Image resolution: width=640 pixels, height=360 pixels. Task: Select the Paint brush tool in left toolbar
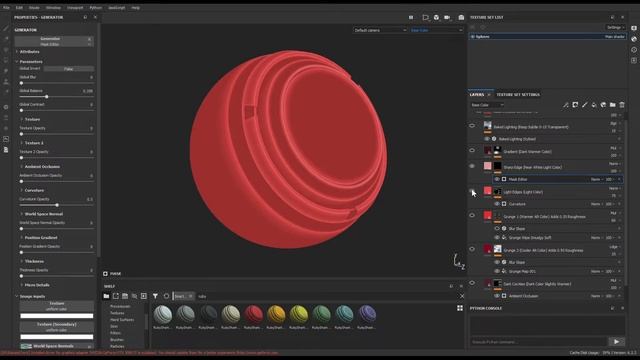coord(6,29)
